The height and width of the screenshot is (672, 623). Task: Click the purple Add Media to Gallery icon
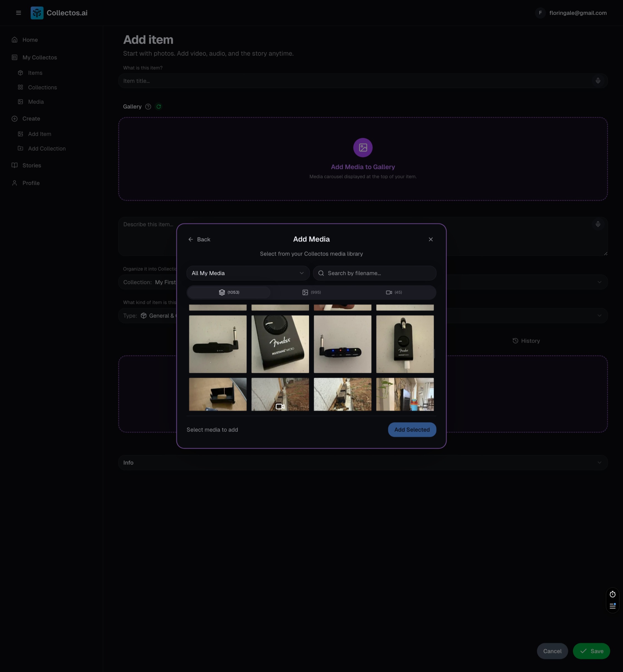point(363,148)
